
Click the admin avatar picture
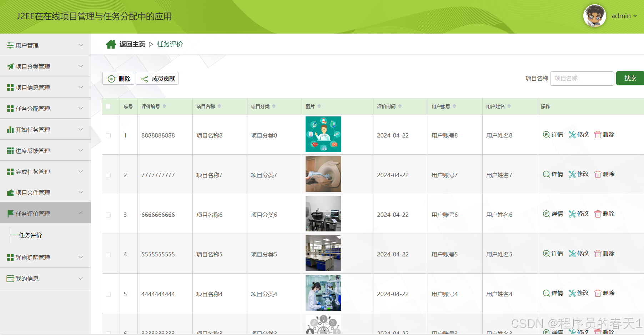click(x=594, y=16)
